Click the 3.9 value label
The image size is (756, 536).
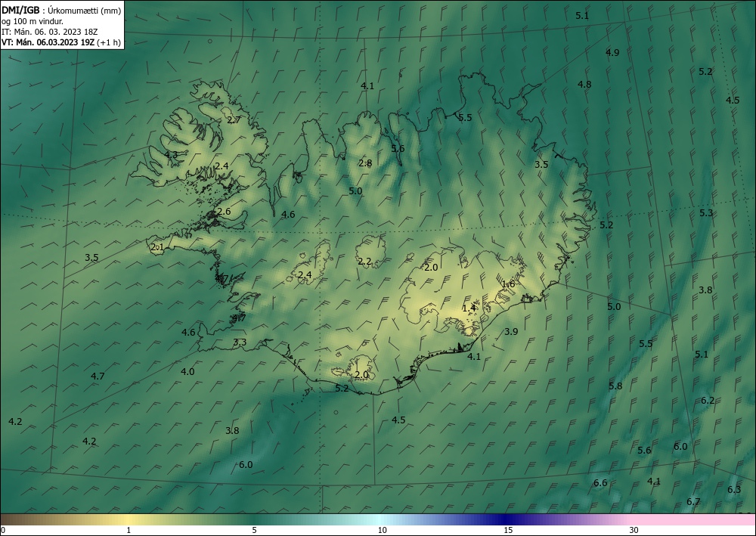click(511, 332)
